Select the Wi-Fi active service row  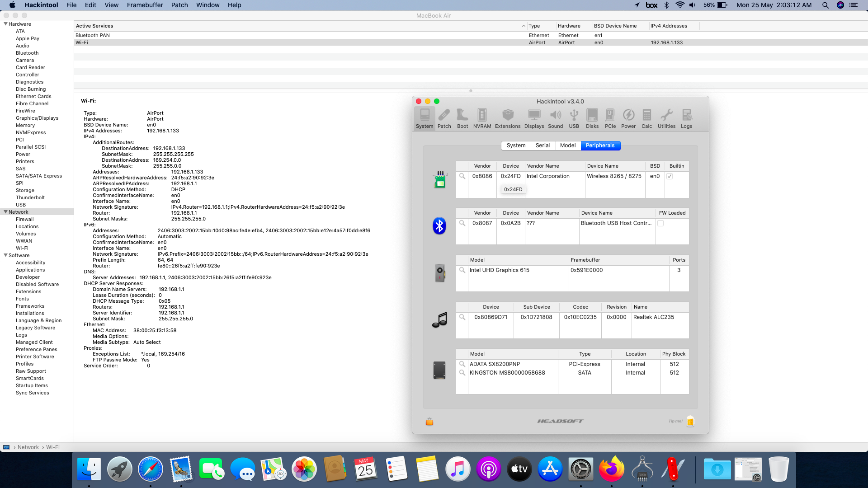471,42
